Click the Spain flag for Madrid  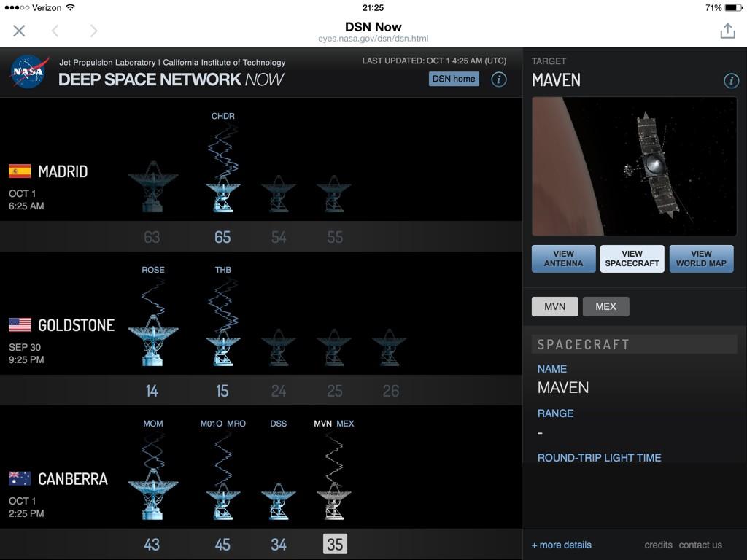(x=20, y=171)
